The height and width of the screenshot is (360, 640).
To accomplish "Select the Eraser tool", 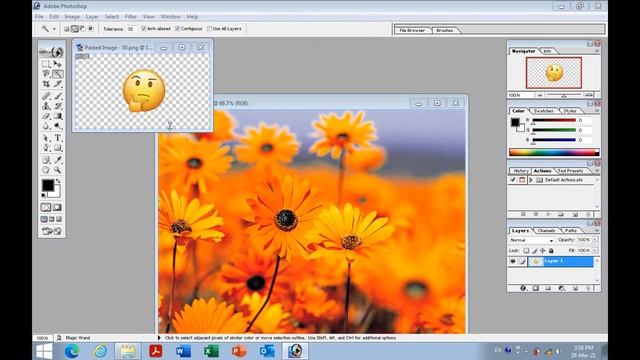I will tap(46, 116).
